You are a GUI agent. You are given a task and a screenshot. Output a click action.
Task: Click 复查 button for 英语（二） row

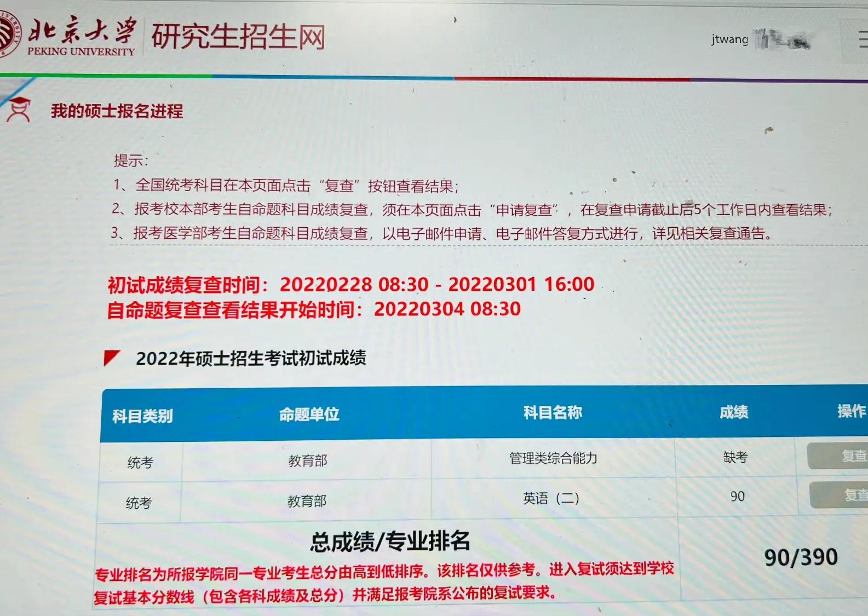tap(840, 495)
